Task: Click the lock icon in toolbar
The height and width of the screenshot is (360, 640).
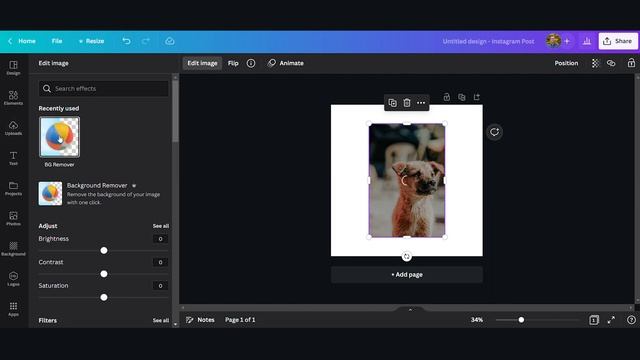Action: click(x=631, y=63)
